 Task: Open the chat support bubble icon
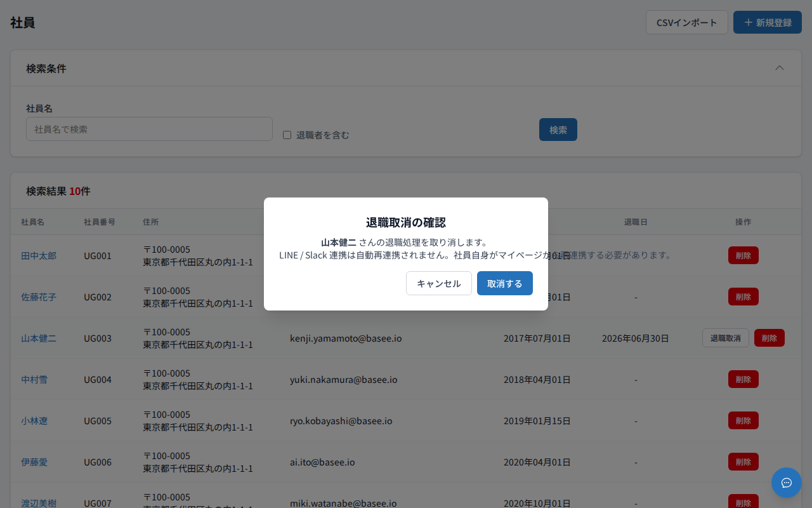click(x=787, y=483)
